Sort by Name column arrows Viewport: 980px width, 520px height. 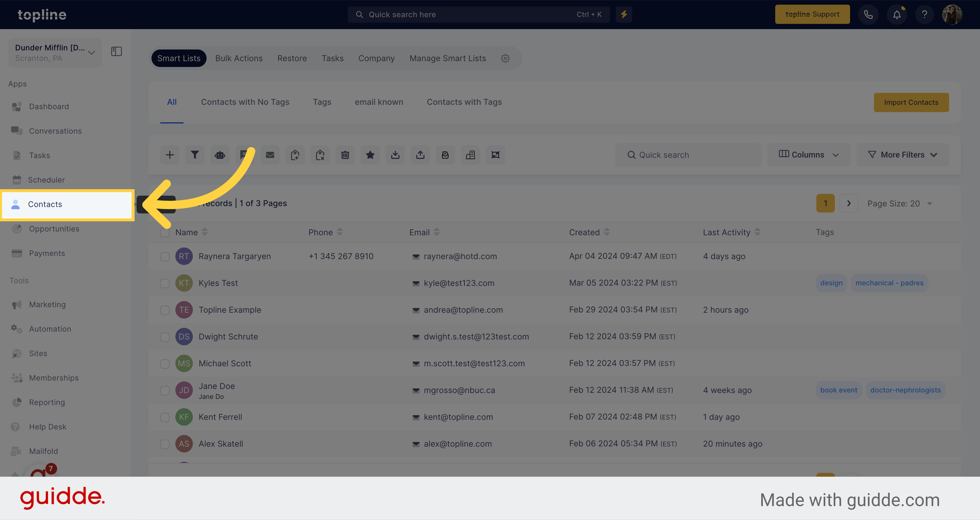point(205,232)
